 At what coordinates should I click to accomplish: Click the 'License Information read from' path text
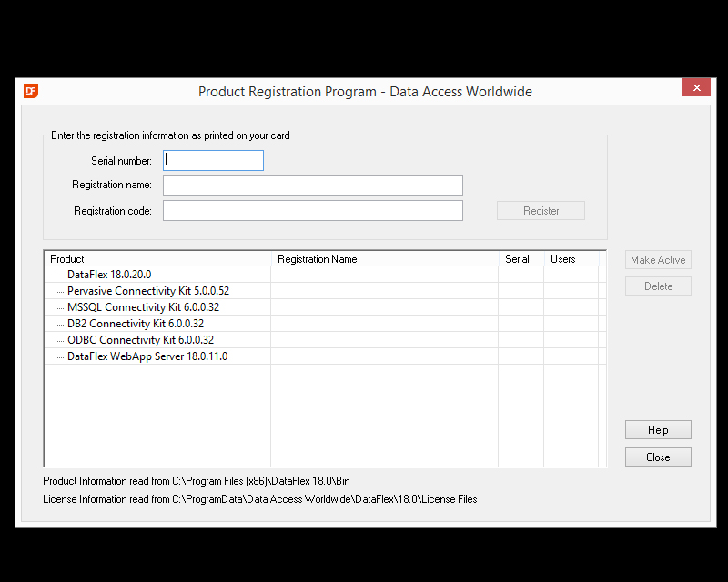tap(260, 499)
